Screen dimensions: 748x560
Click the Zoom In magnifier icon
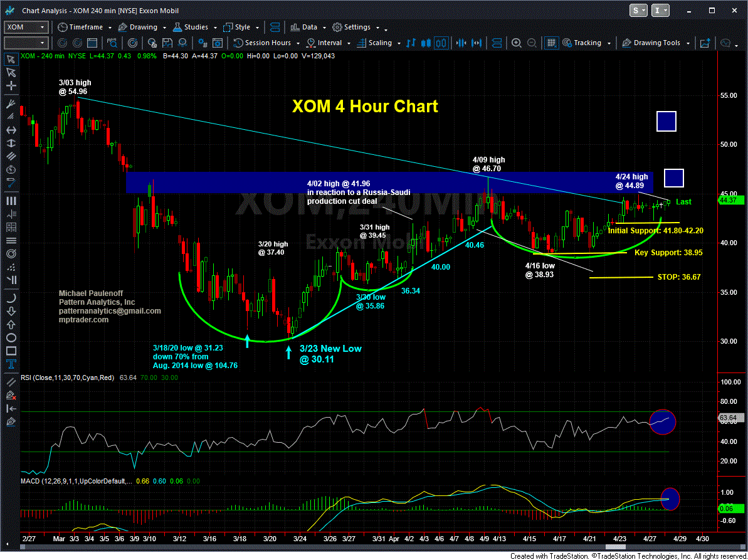click(x=517, y=43)
